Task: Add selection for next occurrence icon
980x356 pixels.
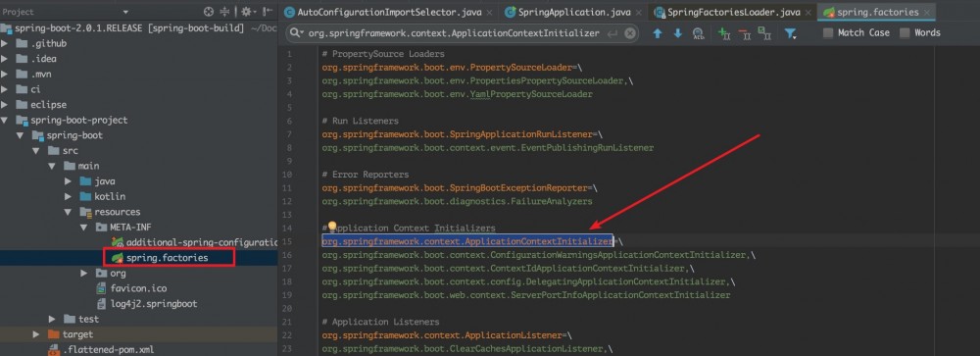Action: (724, 33)
